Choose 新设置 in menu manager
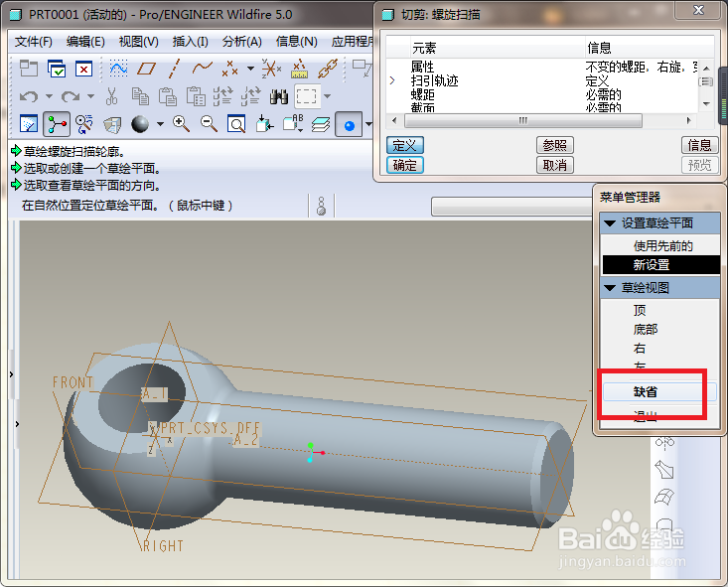Screen dimensions: 728x587 tap(661, 265)
